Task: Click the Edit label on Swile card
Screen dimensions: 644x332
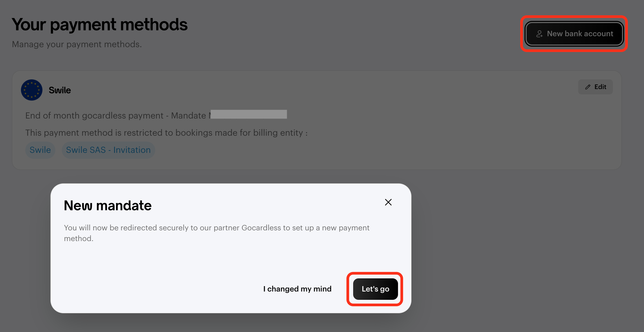Action: tap(600, 87)
